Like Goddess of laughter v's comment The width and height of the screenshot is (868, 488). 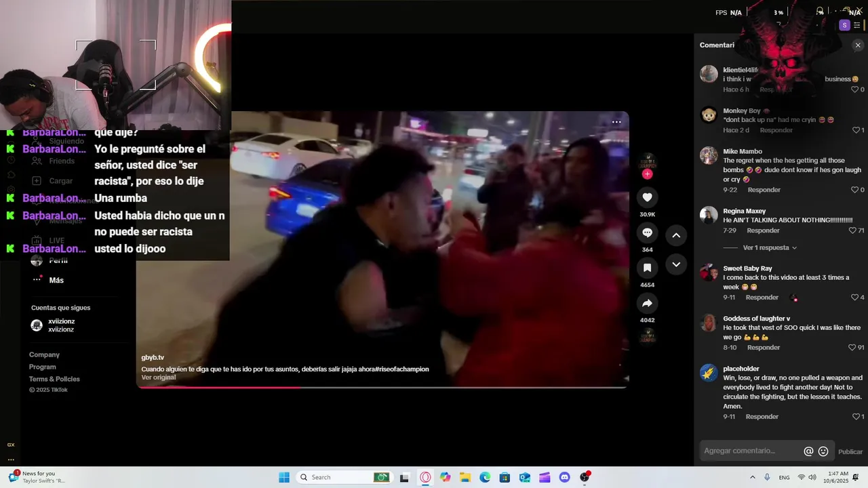click(x=852, y=348)
